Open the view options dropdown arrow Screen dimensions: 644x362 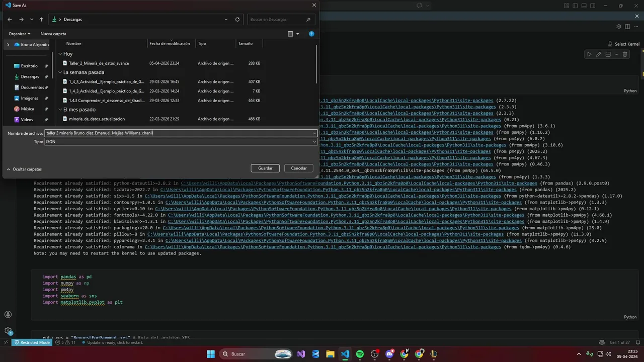coord(297,34)
